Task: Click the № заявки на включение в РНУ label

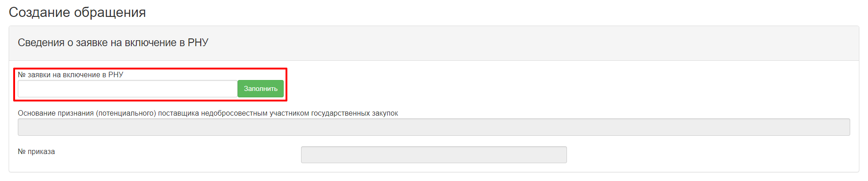Action: pos(71,75)
